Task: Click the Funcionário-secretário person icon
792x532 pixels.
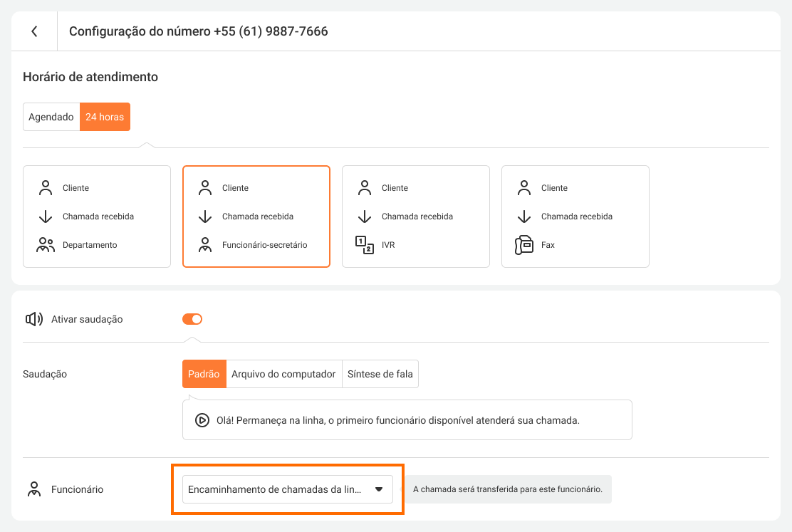Action: tap(205, 245)
